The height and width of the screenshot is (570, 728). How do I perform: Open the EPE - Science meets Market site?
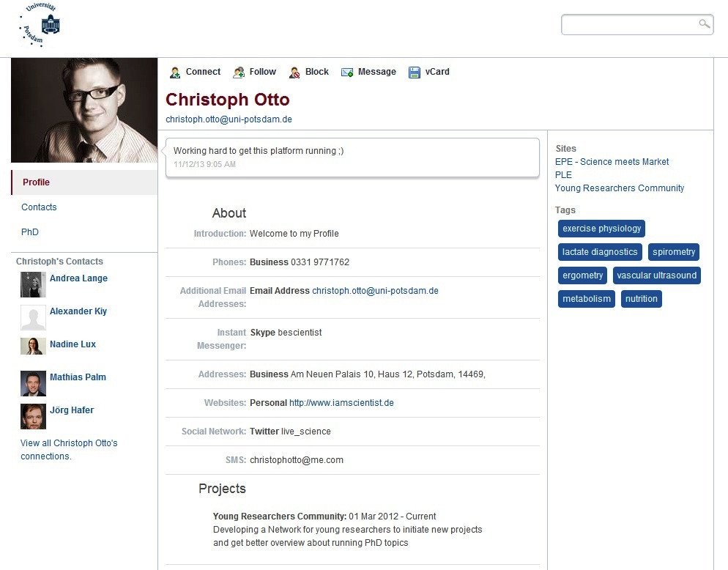point(612,162)
